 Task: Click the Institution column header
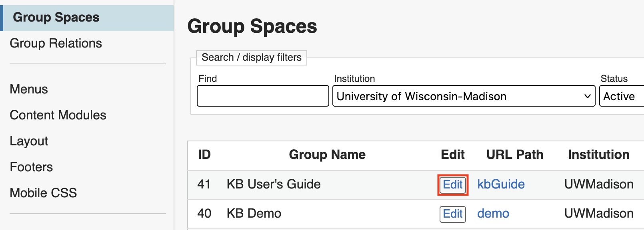[598, 155]
